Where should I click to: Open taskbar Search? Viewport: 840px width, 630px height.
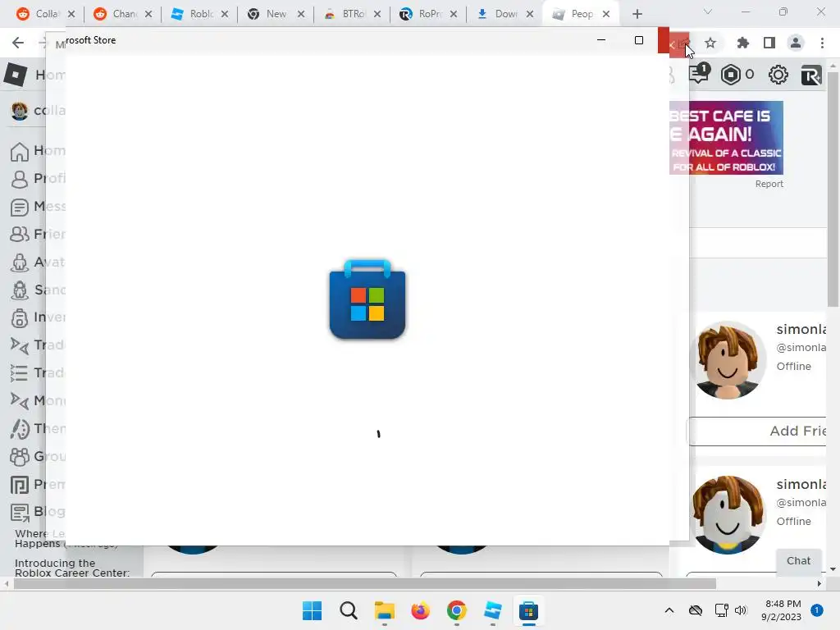pyautogui.click(x=348, y=610)
